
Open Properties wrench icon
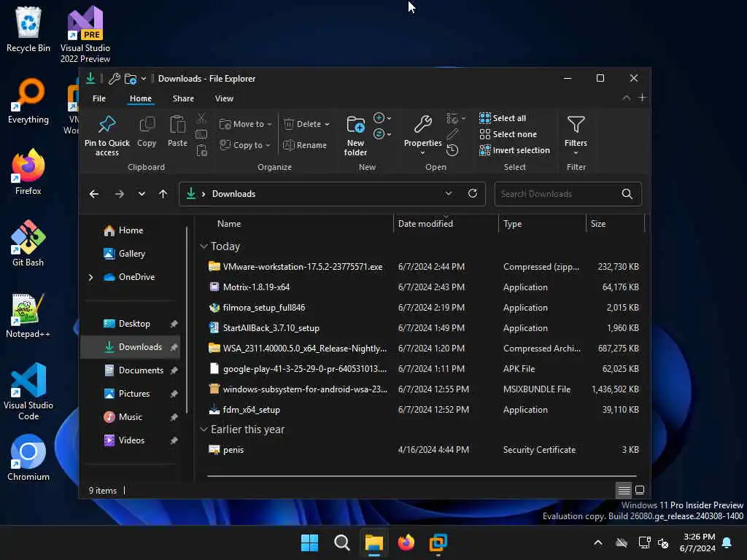[422, 124]
